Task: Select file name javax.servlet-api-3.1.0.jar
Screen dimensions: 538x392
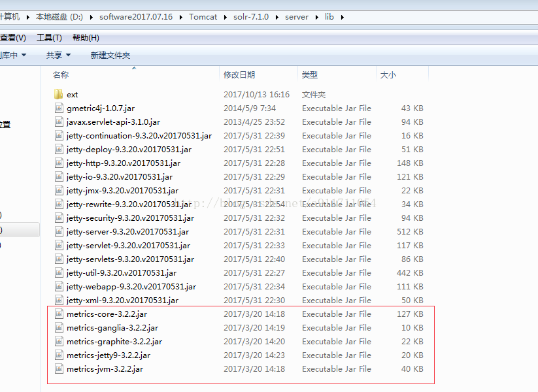Action: (113, 122)
